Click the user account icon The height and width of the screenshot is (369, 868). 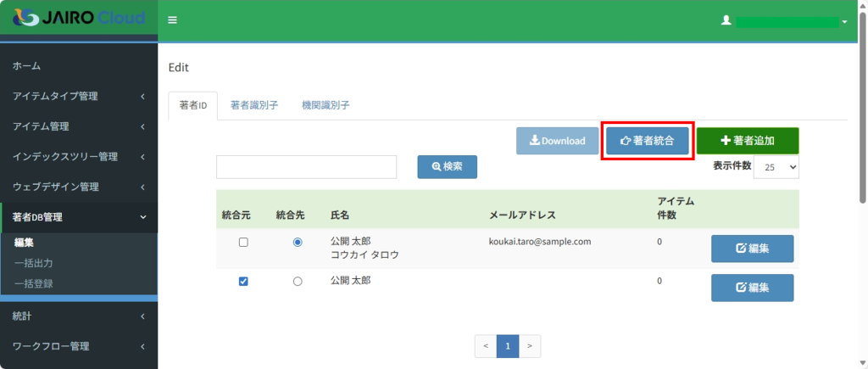tap(726, 20)
